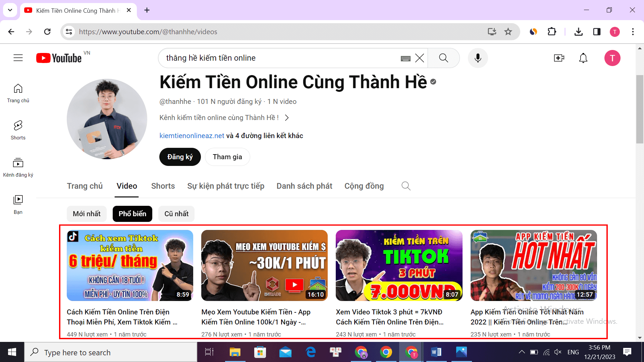Open File Explorer from the taskbar

(235, 352)
